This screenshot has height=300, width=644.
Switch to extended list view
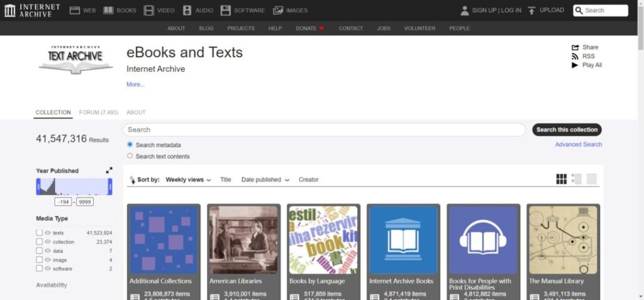click(577, 179)
